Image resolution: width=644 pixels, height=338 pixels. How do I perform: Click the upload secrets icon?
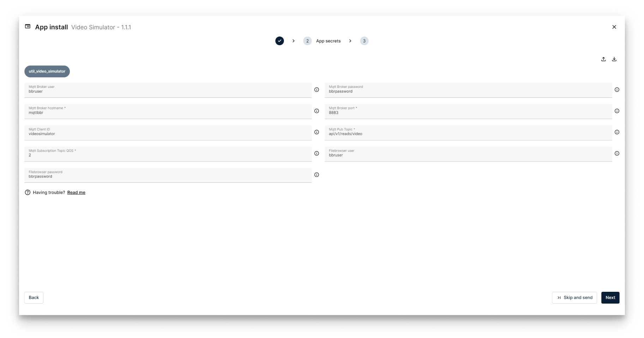[603, 59]
